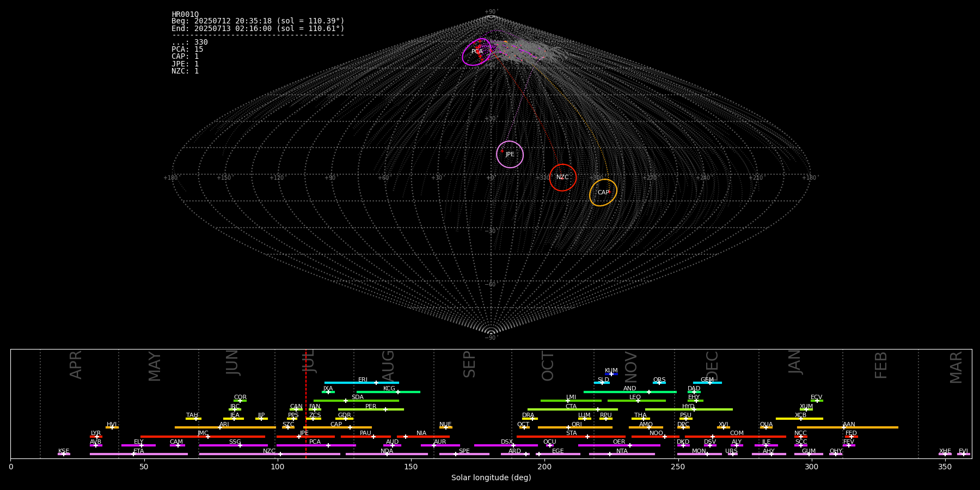Click the purple SSG shower bar
Image resolution: width=980 pixels, height=490 pixels.
[233, 445]
